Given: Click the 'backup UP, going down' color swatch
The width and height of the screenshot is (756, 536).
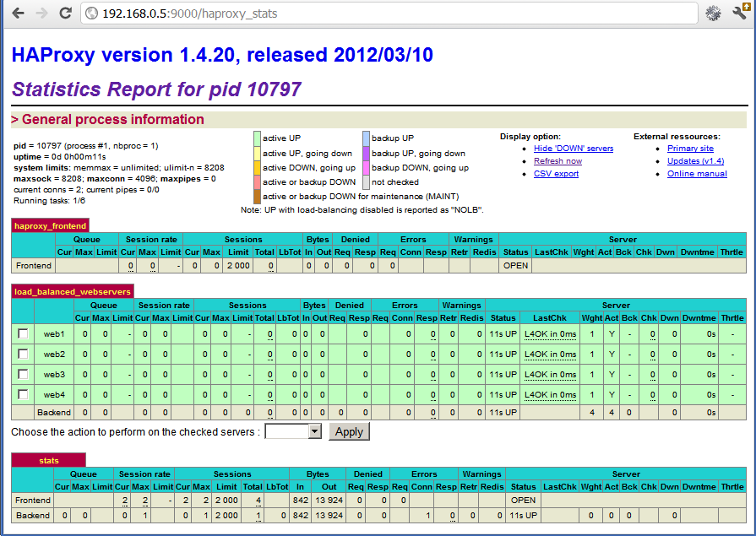Looking at the screenshot, I should point(366,154).
